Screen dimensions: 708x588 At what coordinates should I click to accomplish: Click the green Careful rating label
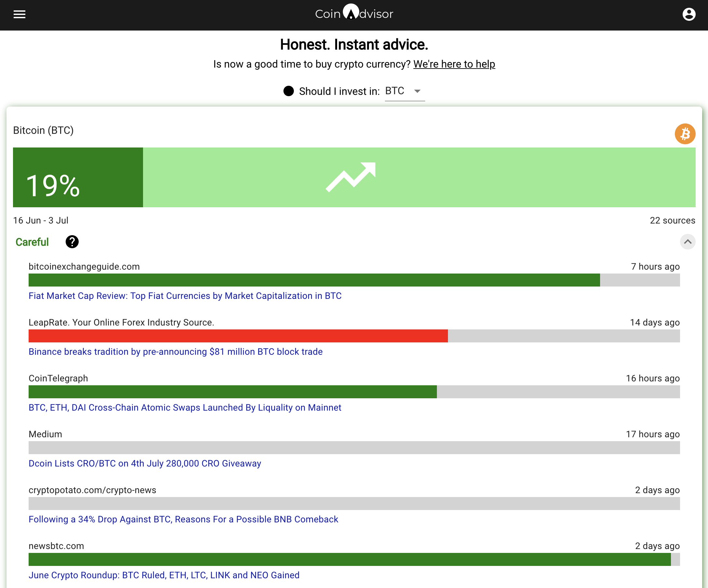click(x=32, y=242)
